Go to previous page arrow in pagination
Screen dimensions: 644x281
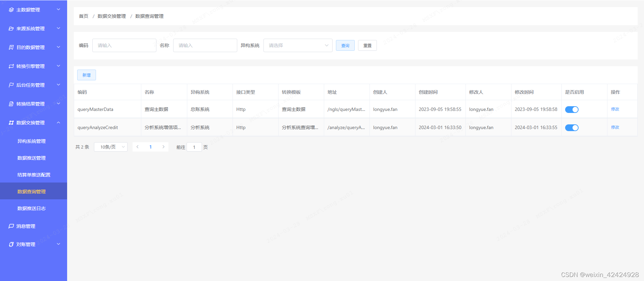[138, 147]
